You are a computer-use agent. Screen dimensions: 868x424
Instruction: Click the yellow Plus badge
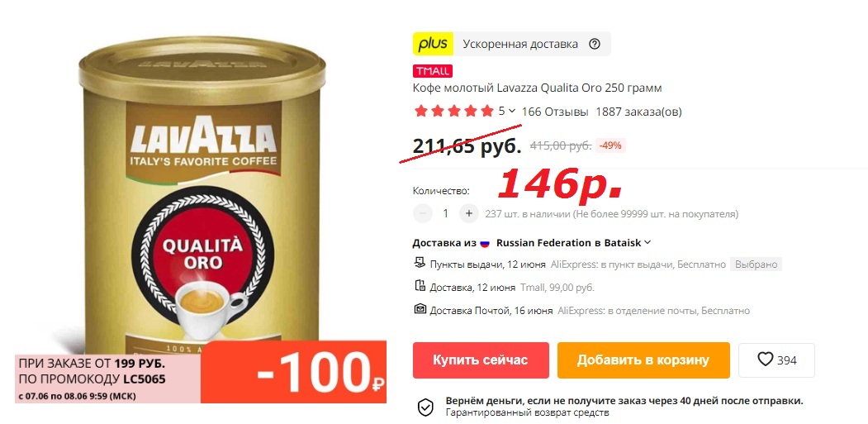(433, 44)
